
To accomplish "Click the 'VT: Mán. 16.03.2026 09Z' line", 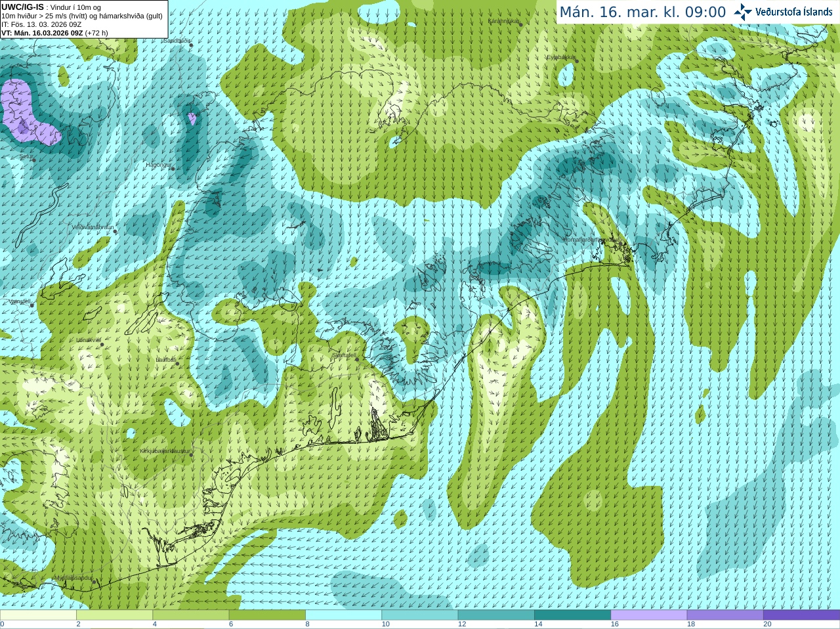I will (x=43, y=33).
